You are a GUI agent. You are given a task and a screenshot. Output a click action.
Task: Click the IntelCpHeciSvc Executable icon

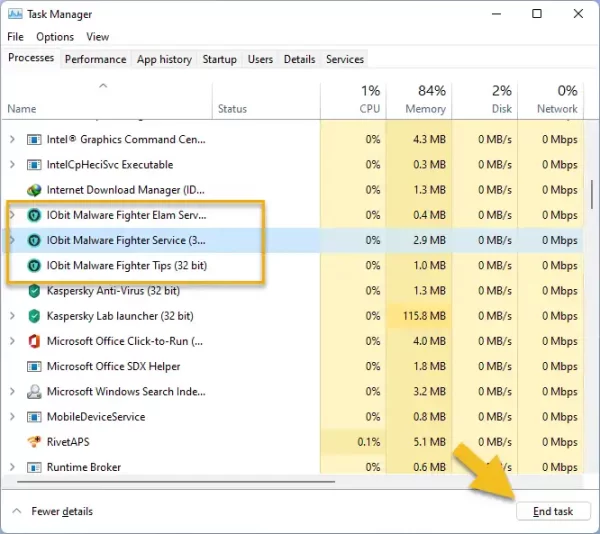[x=34, y=165]
